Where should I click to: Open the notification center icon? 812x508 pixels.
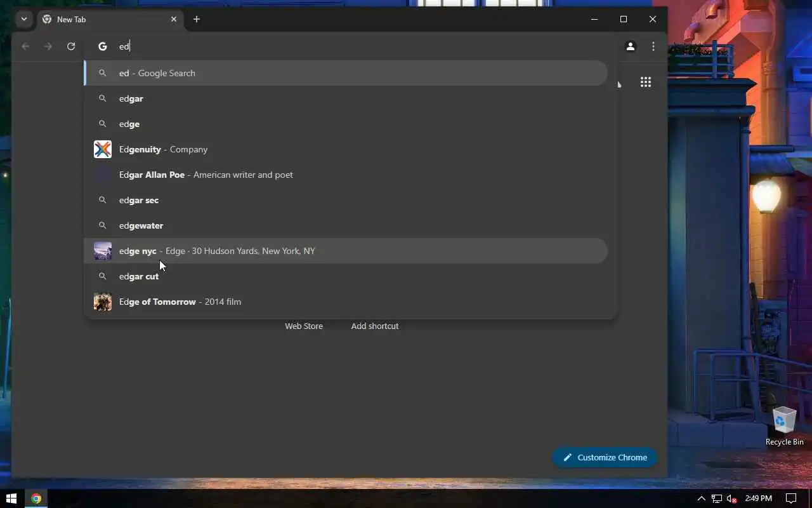pyautogui.click(x=791, y=498)
